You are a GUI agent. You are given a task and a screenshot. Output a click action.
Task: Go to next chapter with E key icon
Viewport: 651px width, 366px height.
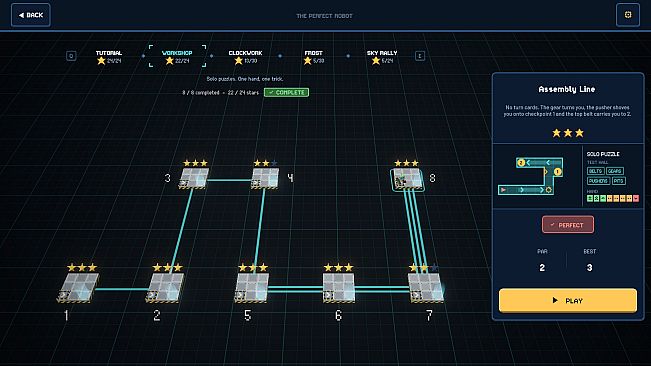click(420, 56)
